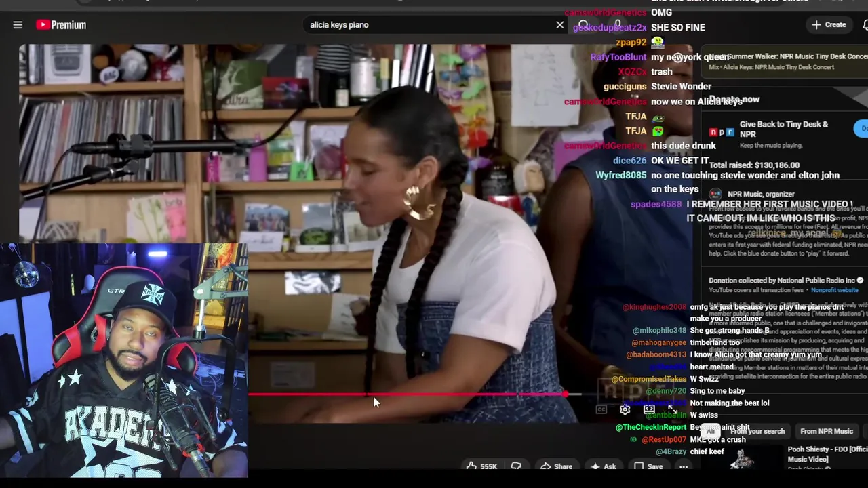Clear the search box with the X
868x488 pixels.
click(560, 25)
